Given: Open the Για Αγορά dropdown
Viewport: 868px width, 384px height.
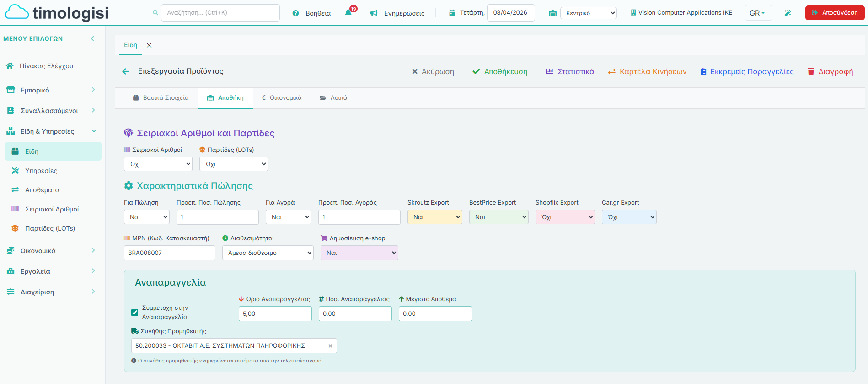Looking at the screenshot, I should 289,217.
